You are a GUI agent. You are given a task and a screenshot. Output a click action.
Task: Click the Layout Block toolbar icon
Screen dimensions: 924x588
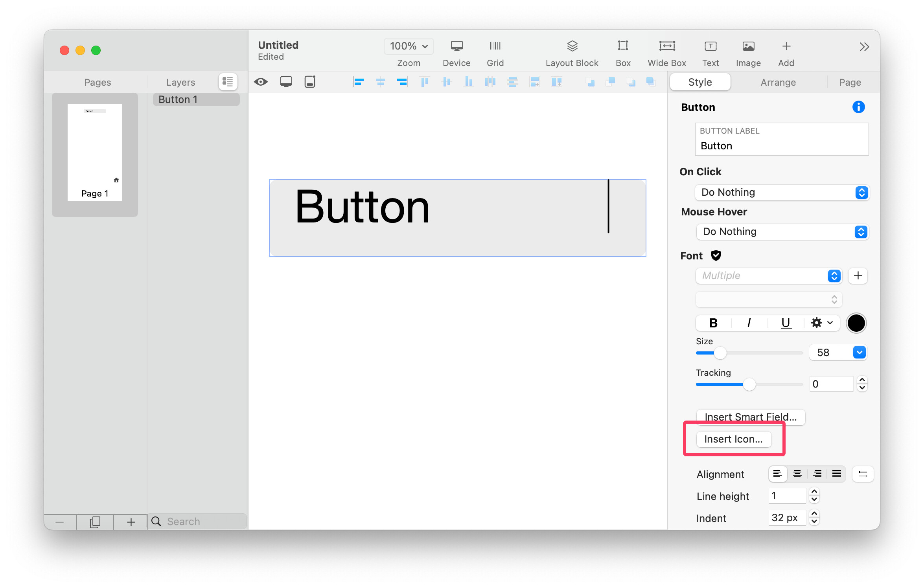572,47
